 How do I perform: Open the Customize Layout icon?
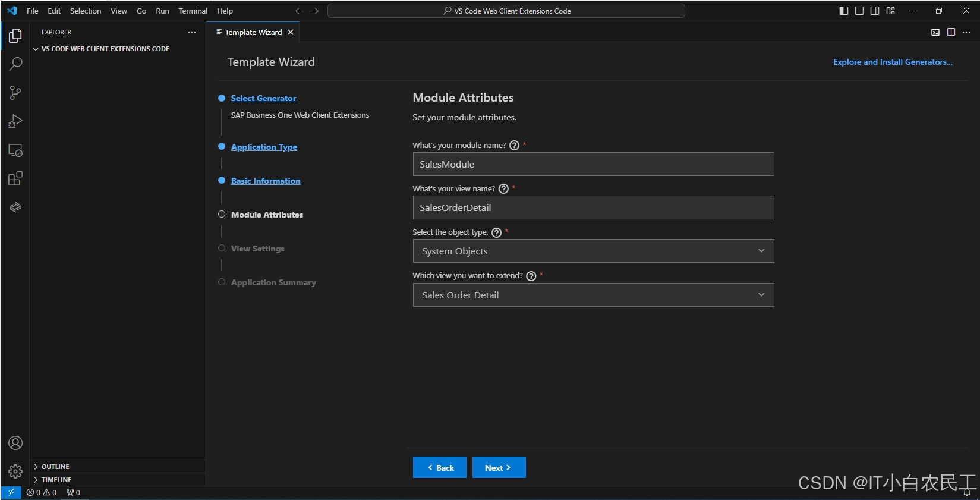890,11
